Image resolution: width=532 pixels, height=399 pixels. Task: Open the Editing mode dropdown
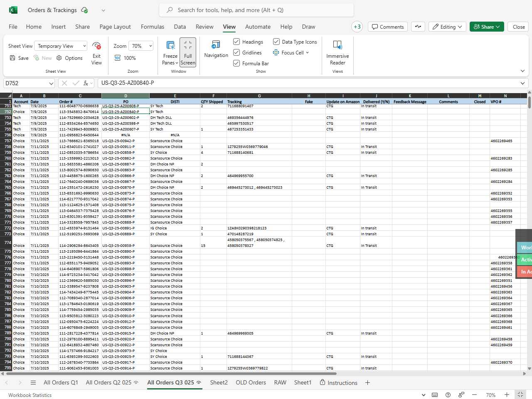447,27
